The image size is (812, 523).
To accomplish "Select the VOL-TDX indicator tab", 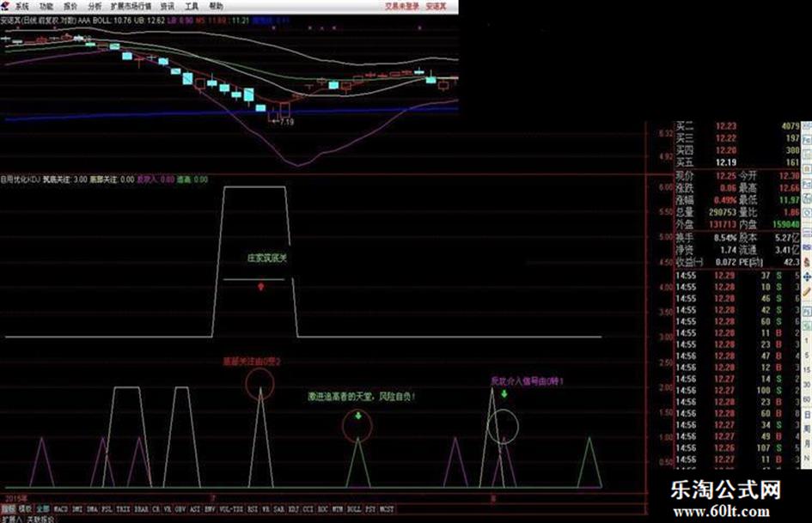I will point(231,509).
